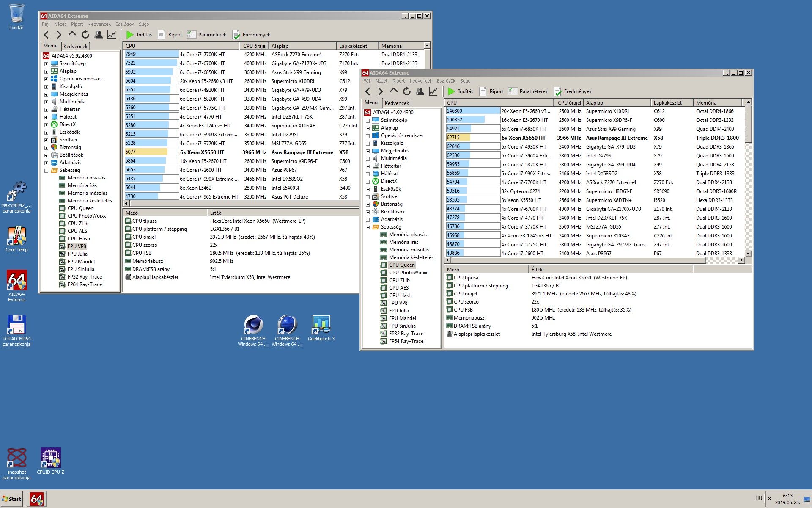Select 6x Xeon X5650 HT row in front list

(594, 138)
